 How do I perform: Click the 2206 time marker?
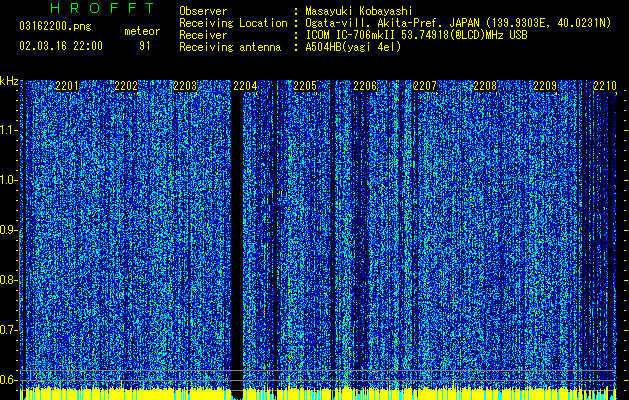tap(365, 86)
